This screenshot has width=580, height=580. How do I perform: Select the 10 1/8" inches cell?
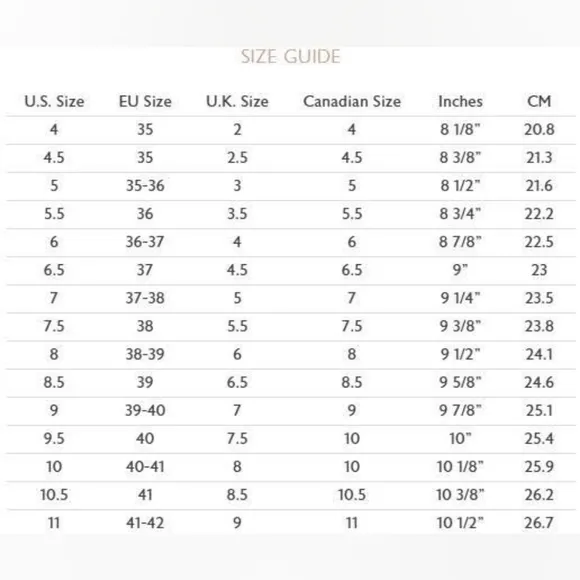[460, 467]
